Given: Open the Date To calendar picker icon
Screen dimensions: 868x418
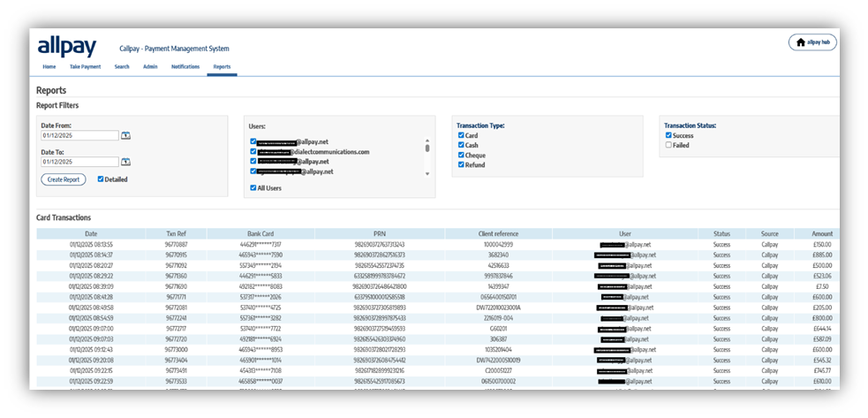Looking at the screenshot, I should tap(125, 162).
